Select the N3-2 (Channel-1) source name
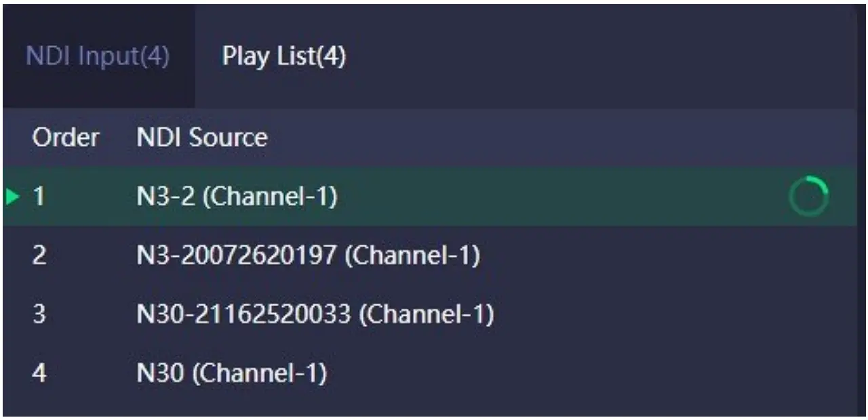Screen dimensions: 868x420 pos(237,197)
